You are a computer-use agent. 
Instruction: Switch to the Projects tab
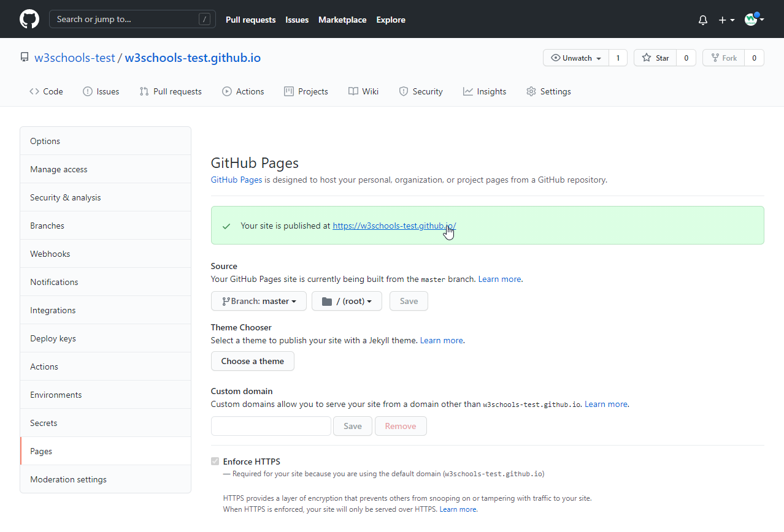coord(306,91)
